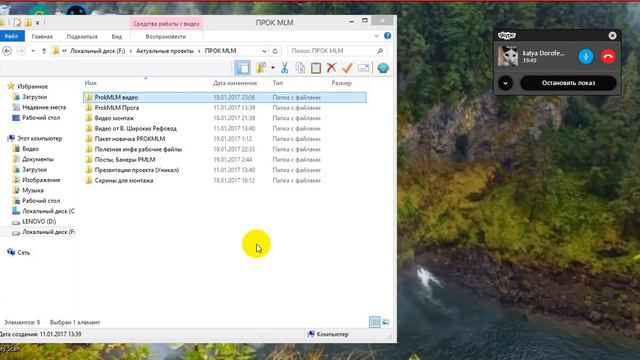Switch to the Главная ribbon tab

click(42, 36)
